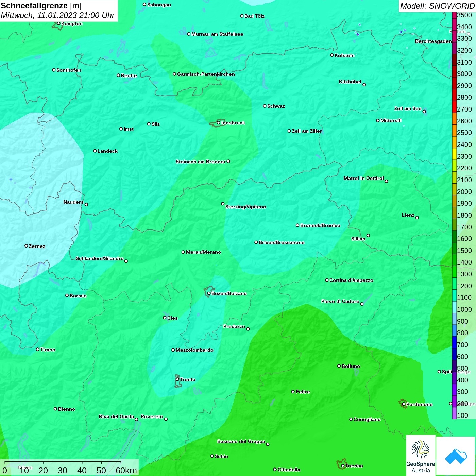
Task: Click the Bozen/Bolzano city marker
Action: pos(209,293)
